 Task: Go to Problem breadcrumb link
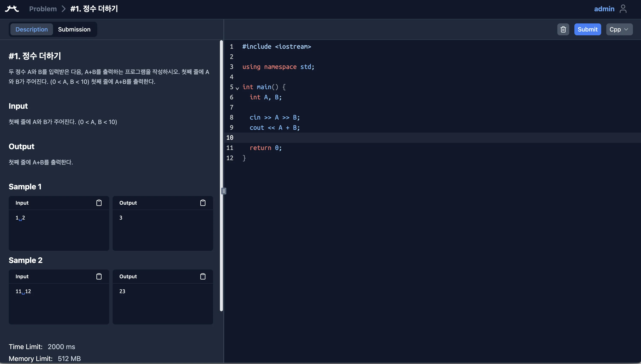[43, 9]
